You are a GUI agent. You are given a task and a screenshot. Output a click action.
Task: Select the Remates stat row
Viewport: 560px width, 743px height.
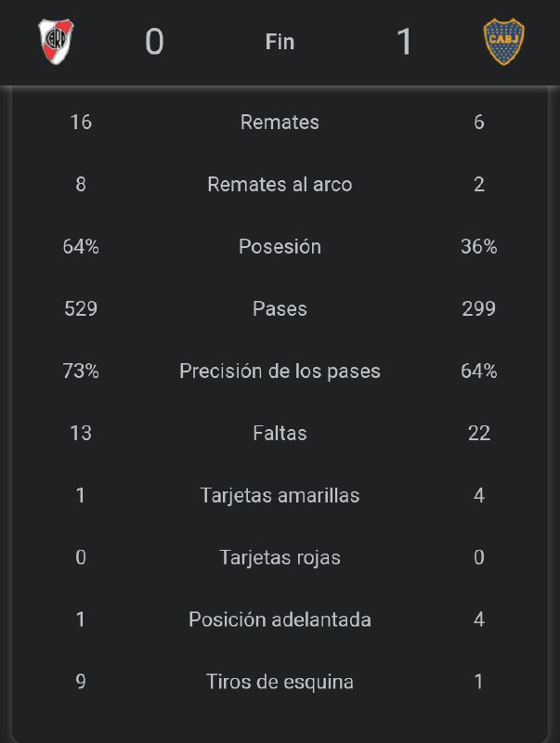[280, 123]
